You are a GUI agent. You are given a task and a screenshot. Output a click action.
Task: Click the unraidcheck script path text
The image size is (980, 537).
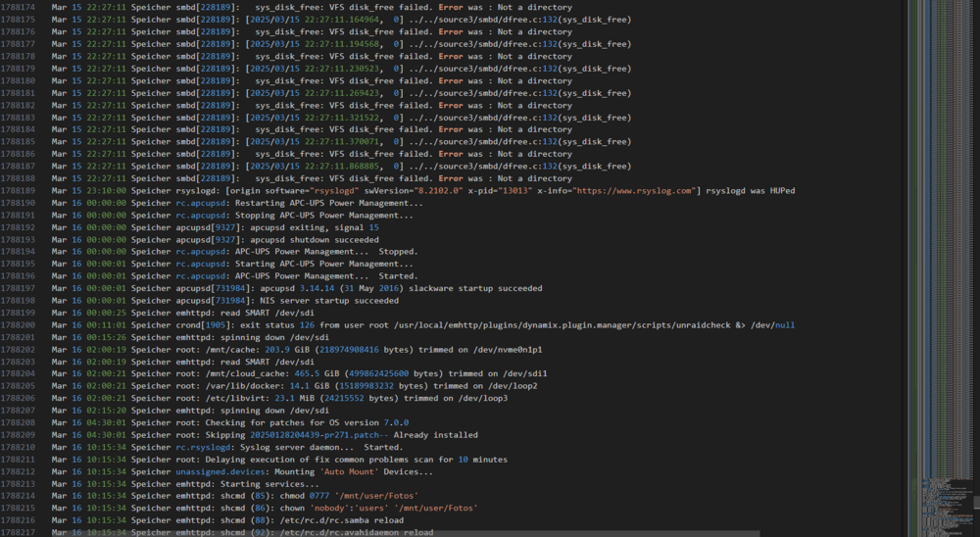562,325
